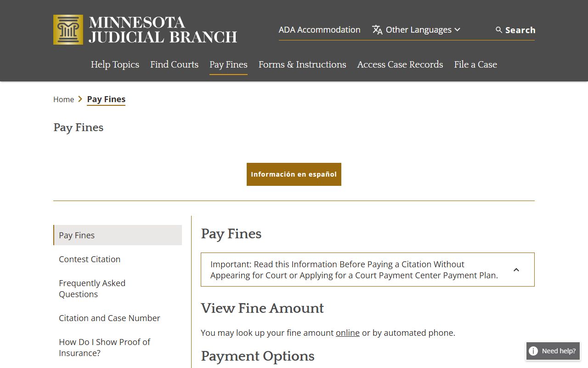
Task: Open the ADA Accommodation link
Action: click(319, 29)
